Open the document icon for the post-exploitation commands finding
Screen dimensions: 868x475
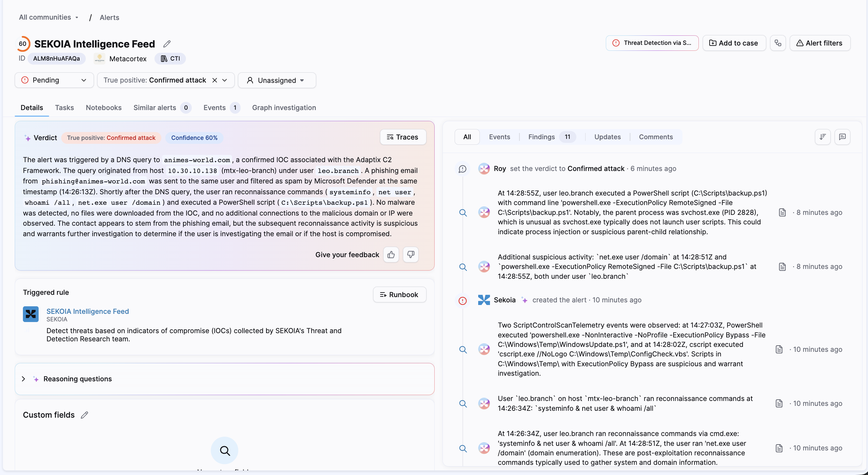[x=779, y=448]
